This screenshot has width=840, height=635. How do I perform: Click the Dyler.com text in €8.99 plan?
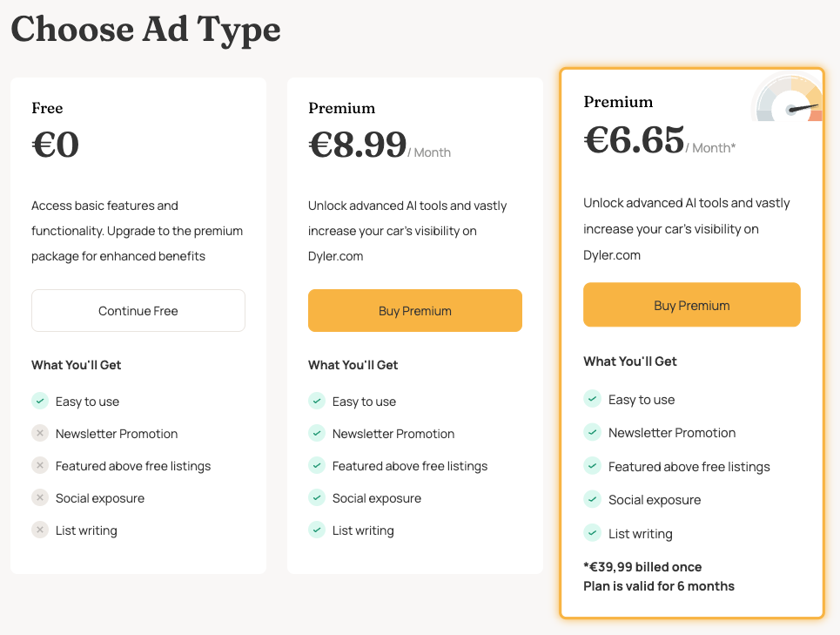tap(335, 256)
